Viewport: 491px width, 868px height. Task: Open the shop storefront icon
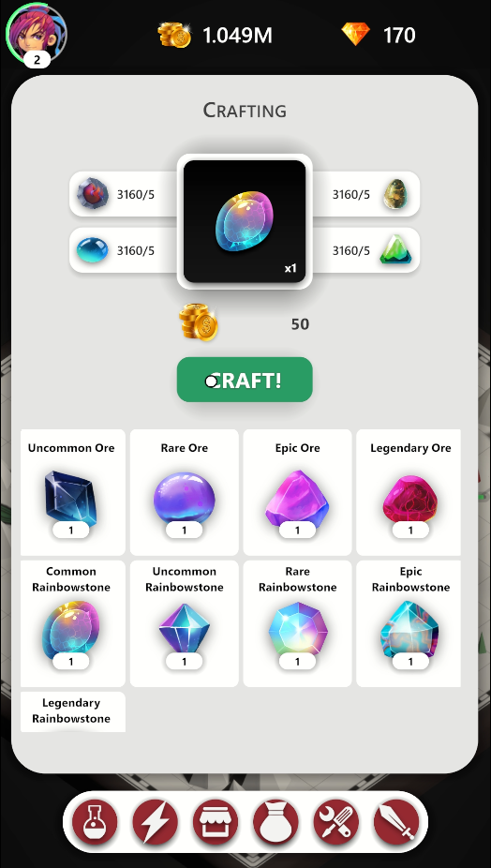pyautogui.click(x=216, y=821)
